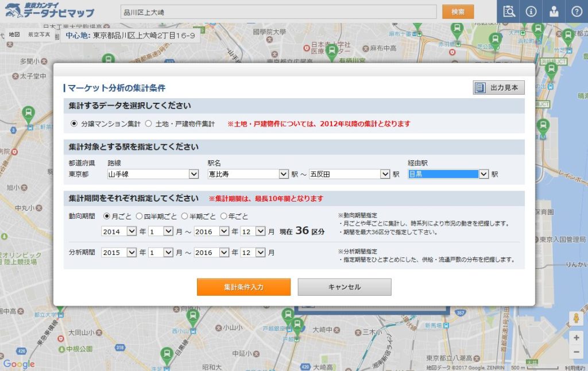Zoom out the map with minus button
The image size is (588, 371).
(x=576, y=351)
